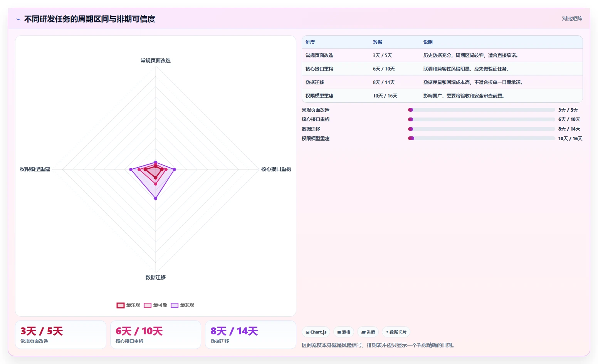
Task: Click the 核心接口重构 radar axis label
Action: (276, 169)
